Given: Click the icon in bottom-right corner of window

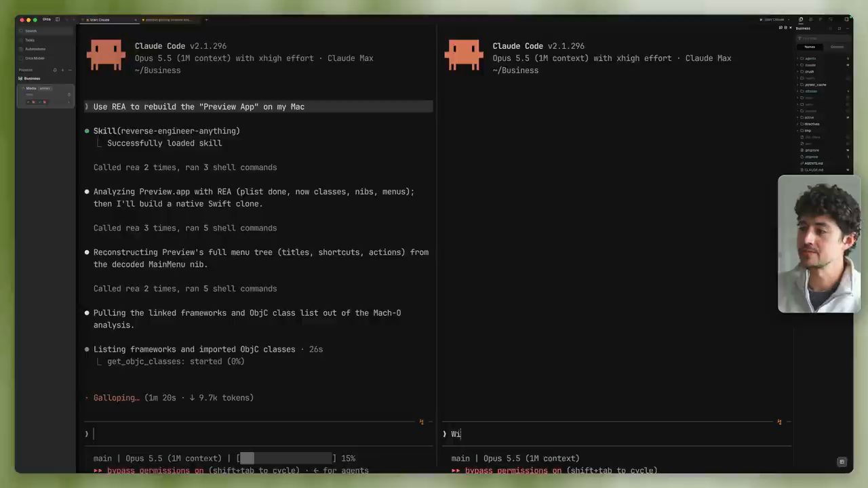Looking at the screenshot, I should click(842, 462).
